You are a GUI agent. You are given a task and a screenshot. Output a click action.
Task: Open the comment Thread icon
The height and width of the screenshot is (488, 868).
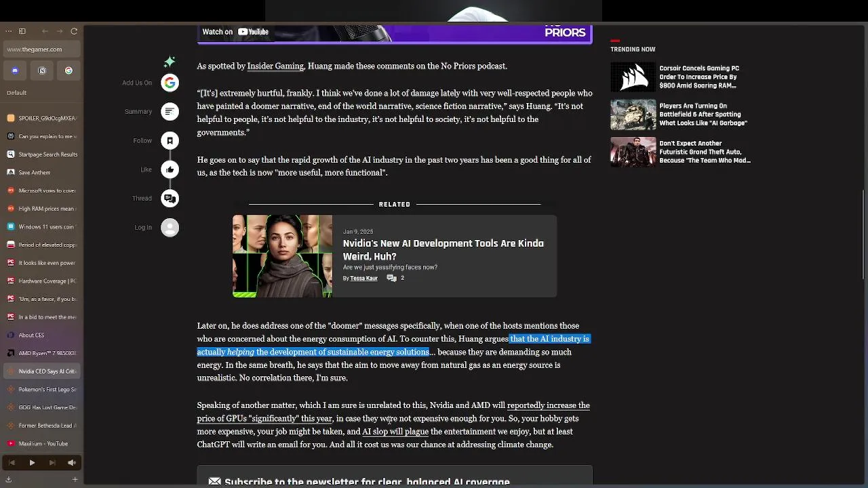coord(170,199)
